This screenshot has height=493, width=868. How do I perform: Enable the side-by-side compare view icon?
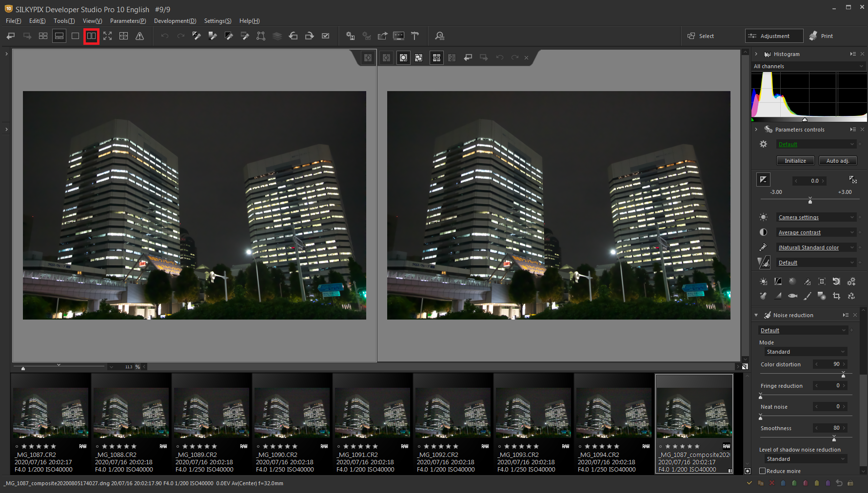[x=91, y=36]
